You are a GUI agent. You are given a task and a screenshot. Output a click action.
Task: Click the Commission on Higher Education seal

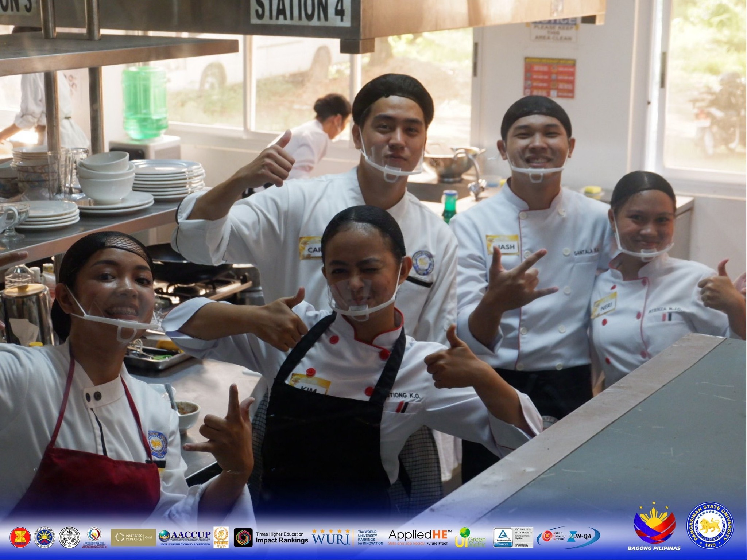[44, 537]
